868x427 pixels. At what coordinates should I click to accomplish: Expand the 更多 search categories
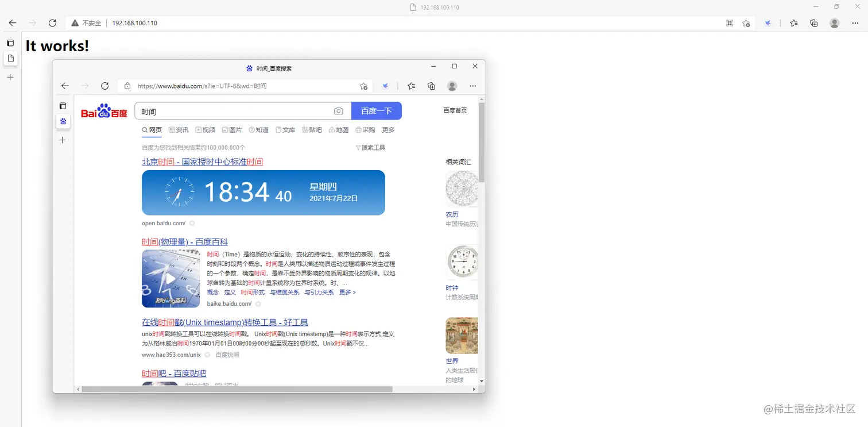coord(388,130)
